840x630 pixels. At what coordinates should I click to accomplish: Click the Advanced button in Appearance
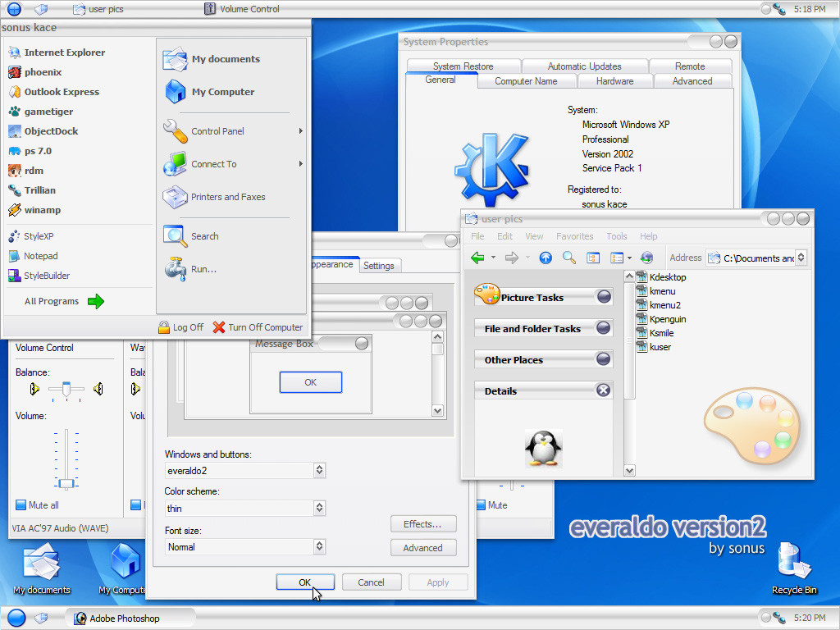(423, 547)
